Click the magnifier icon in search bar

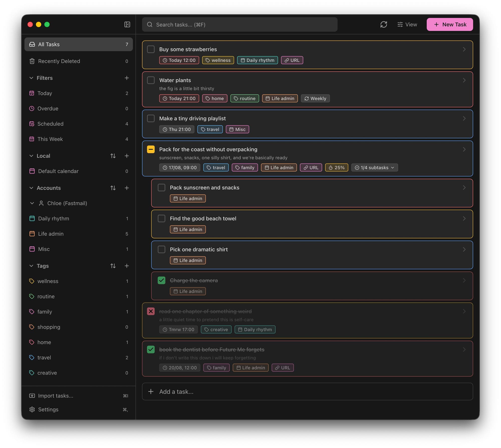[150, 24]
